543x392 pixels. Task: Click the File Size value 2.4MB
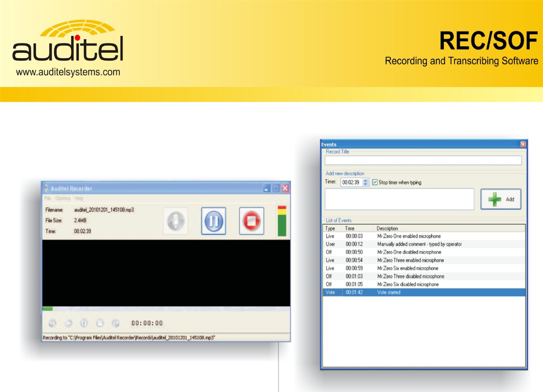[x=80, y=220]
